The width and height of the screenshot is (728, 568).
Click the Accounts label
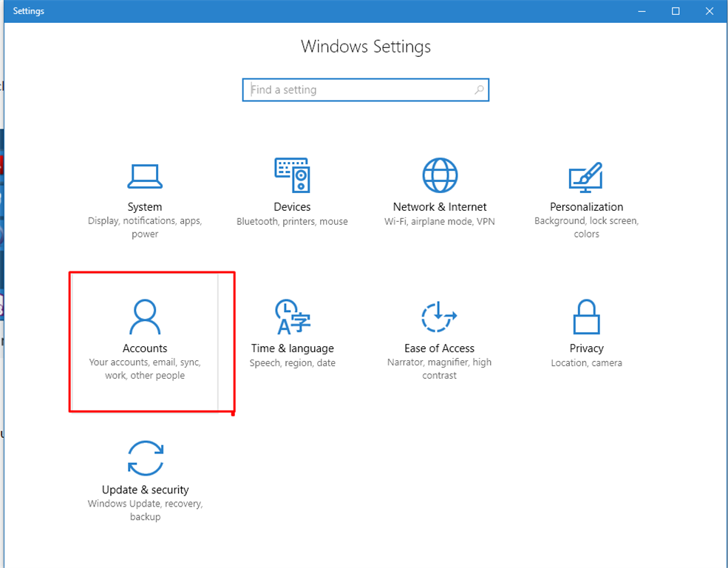(145, 348)
